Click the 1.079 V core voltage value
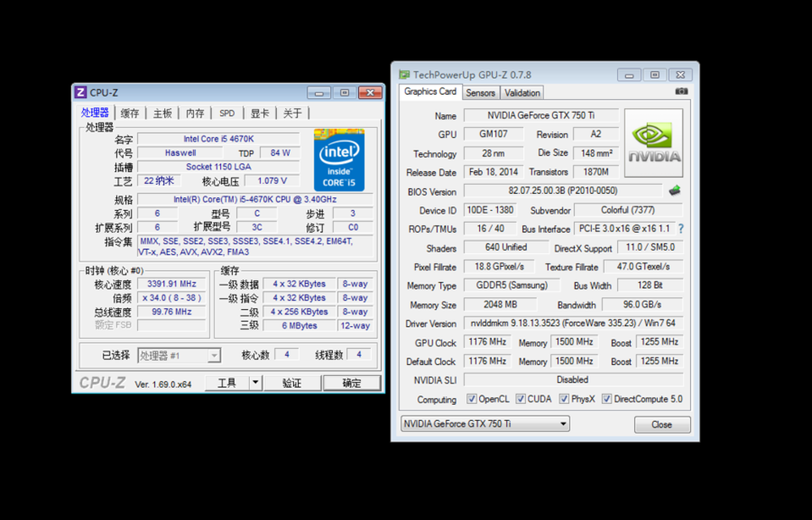Screen dimensions: 812x520 tap(272, 181)
